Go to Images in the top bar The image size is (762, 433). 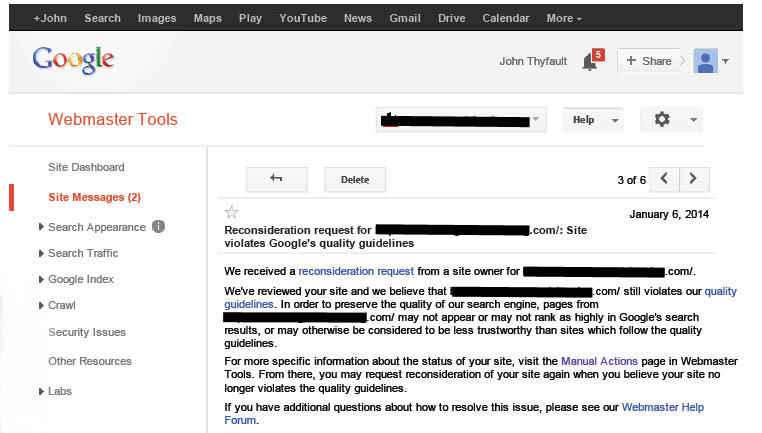tap(157, 18)
